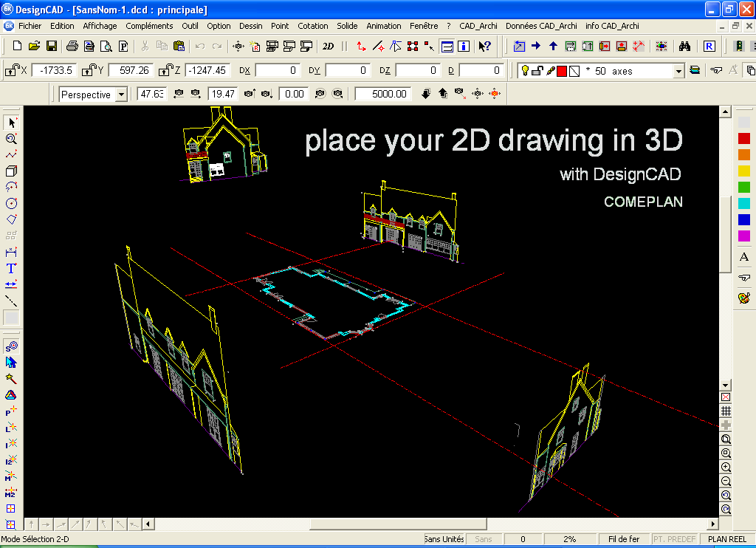The height and width of the screenshot is (548, 756).
Task: Open the What's This help pointer
Action: [484, 47]
